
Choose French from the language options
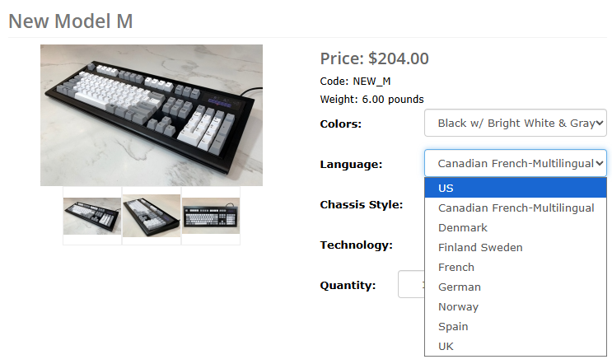[515, 268]
